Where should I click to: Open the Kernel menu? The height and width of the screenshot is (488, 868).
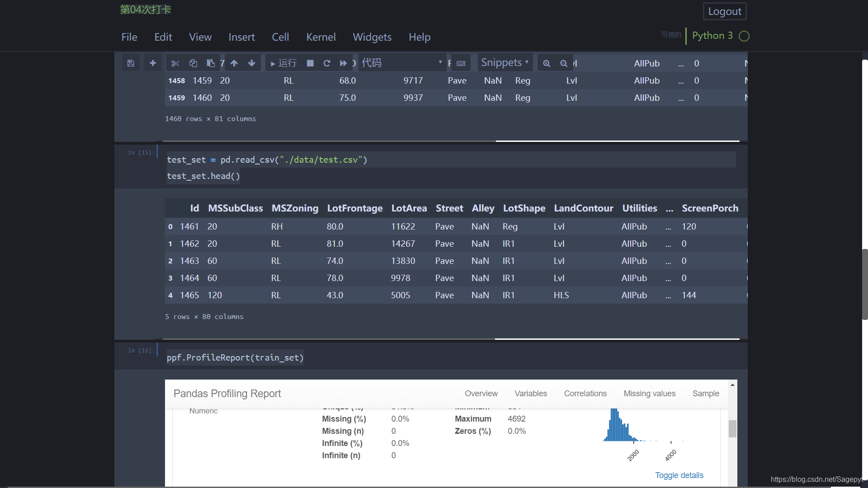[x=321, y=37]
